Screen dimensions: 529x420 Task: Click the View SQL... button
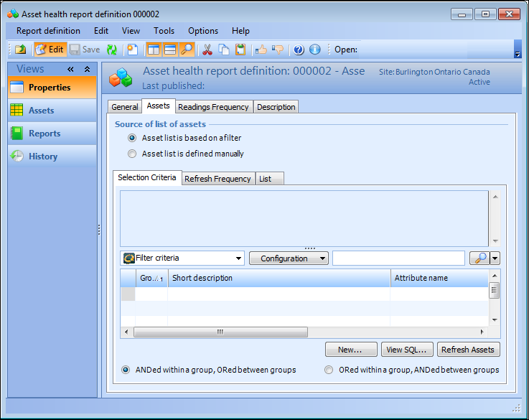[x=407, y=350]
